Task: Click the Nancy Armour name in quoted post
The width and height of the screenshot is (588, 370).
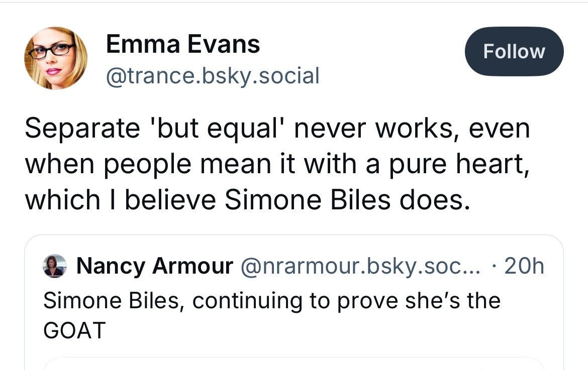Action: pos(154,266)
